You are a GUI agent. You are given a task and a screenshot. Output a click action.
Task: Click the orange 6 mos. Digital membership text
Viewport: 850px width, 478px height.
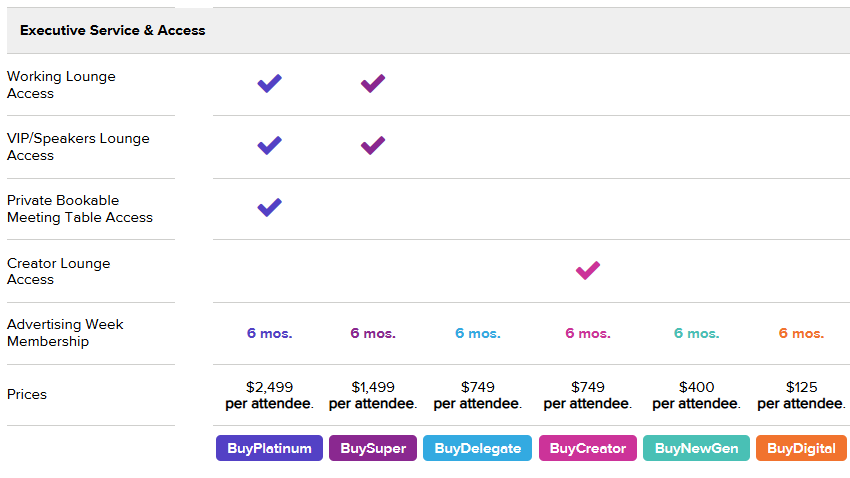801,334
